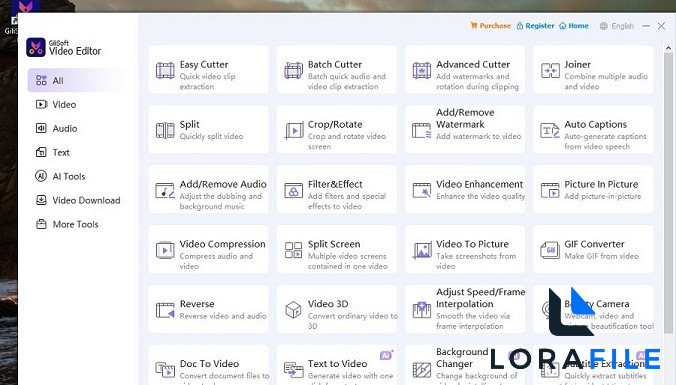Screen dimensions: 676x385
Task: Click 'Add watermark to video' description
Action: (479, 136)
